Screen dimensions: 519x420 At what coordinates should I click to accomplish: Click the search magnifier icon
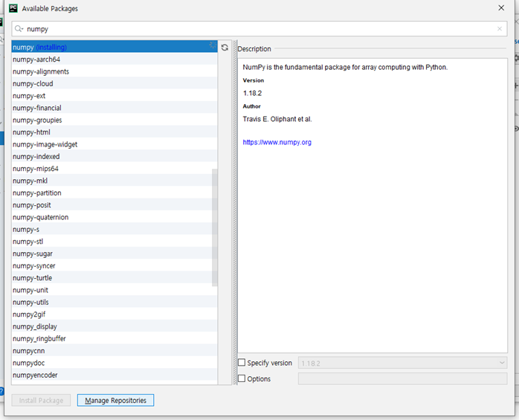click(x=19, y=29)
